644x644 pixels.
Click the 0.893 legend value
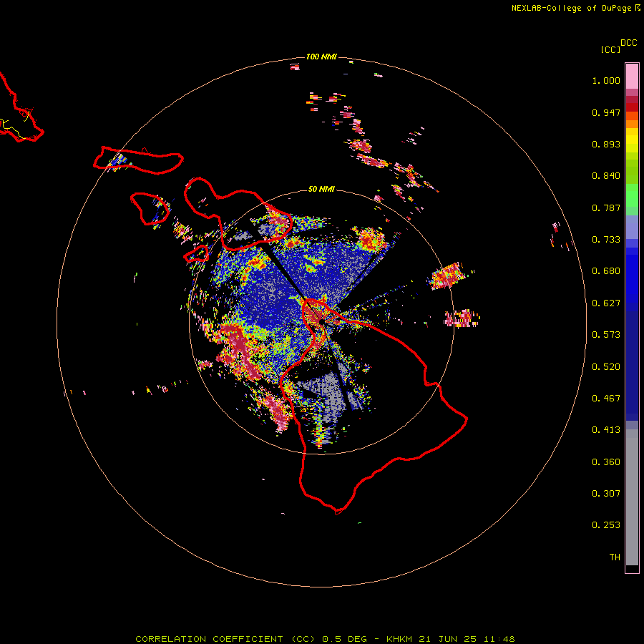pos(606,144)
